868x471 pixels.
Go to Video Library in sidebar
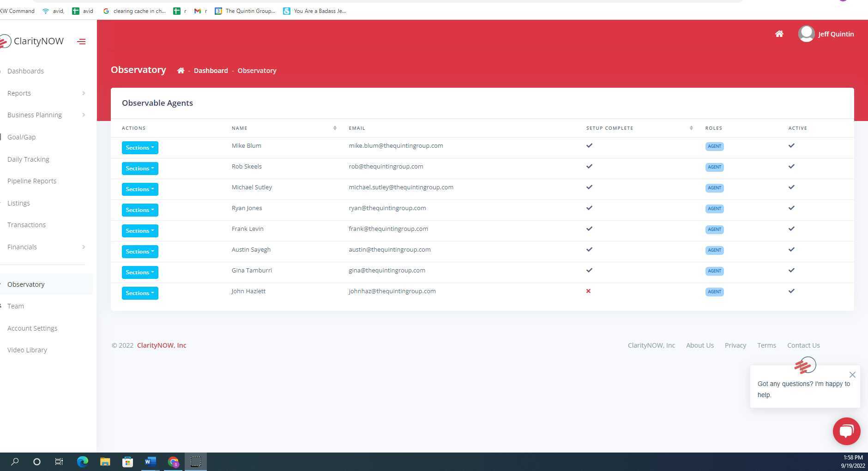click(x=27, y=350)
